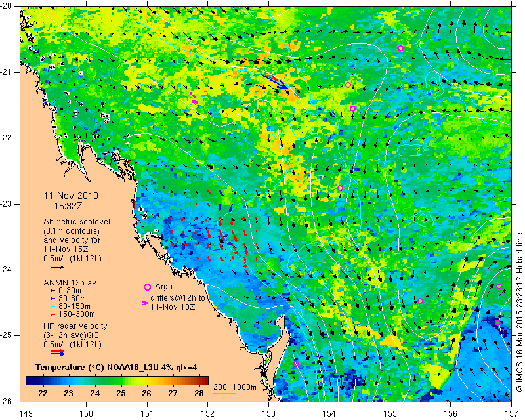Click the red and blue HF radar legend arrow
Viewport: 525px width, 420px height.
click(x=58, y=352)
